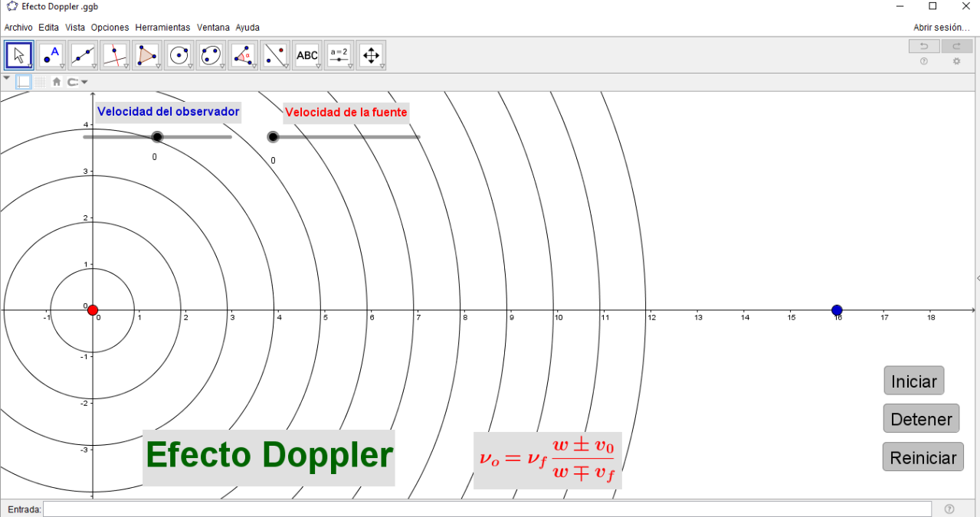980x517 pixels.
Task: Select the Reflect about line tool
Action: (275, 55)
